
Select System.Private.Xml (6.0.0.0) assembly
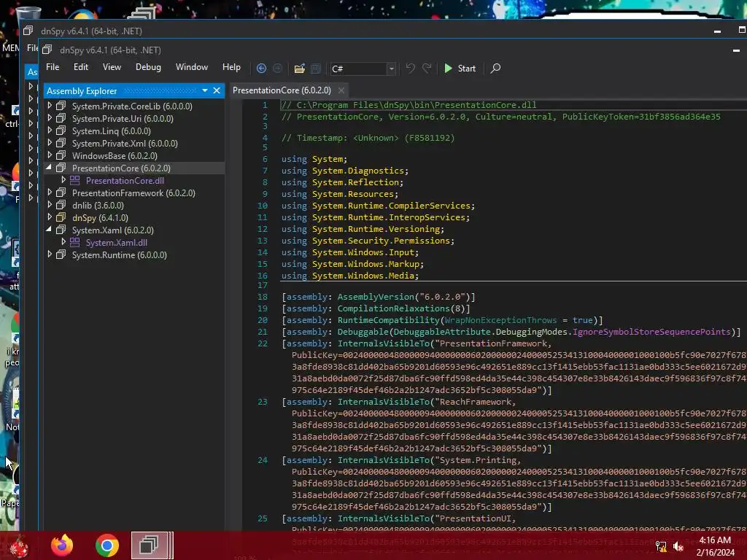point(125,144)
